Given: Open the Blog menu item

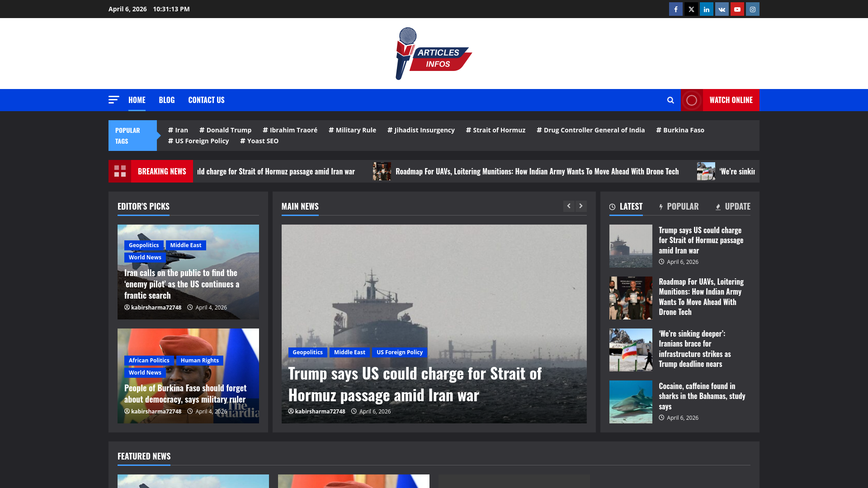Looking at the screenshot, I should pos(167,100).
